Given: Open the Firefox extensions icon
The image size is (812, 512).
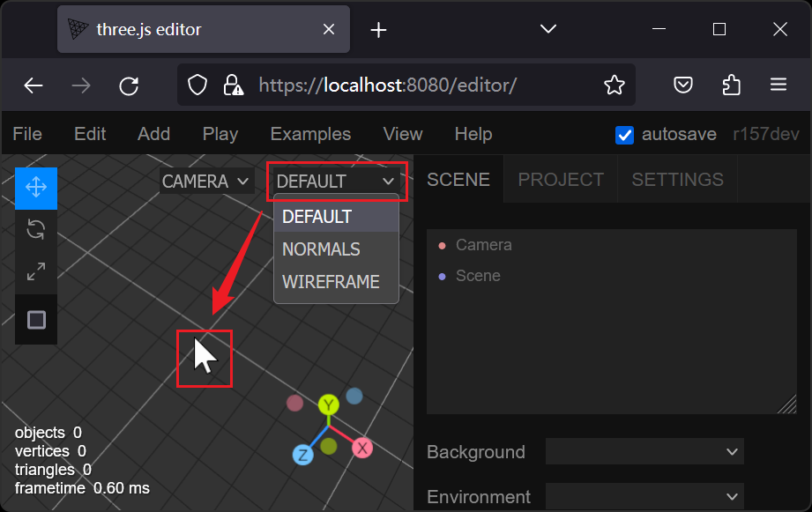Looking at the screenshot, I should (x=731, y=85).
